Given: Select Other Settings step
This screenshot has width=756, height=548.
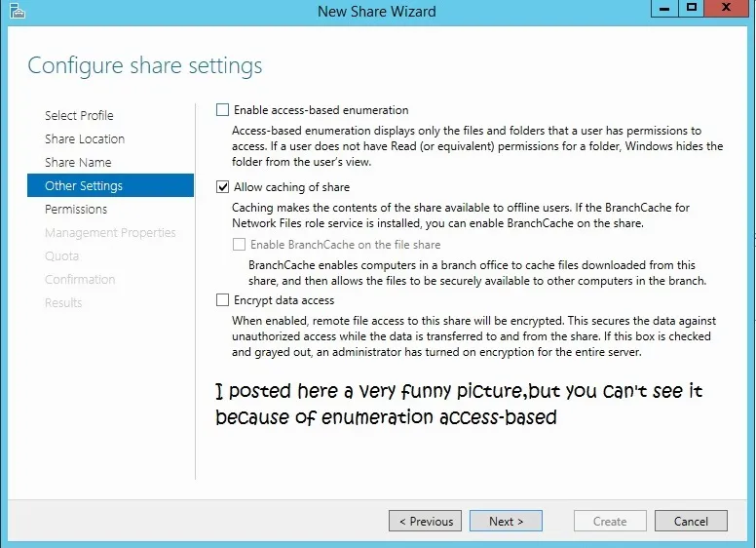Looking at the screenshot, I should tap(110, 185).
